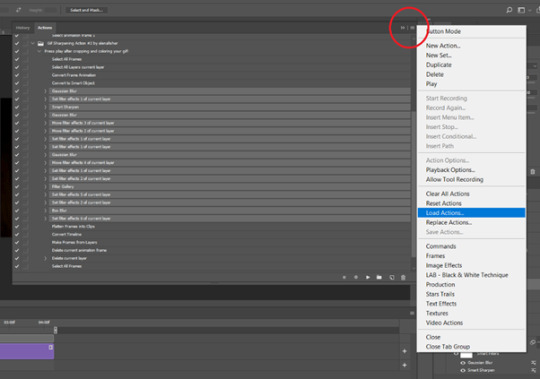The width and height of the screenshot is (540, 379).
Task: Choose New Set... from the menu
Action: 471,55
